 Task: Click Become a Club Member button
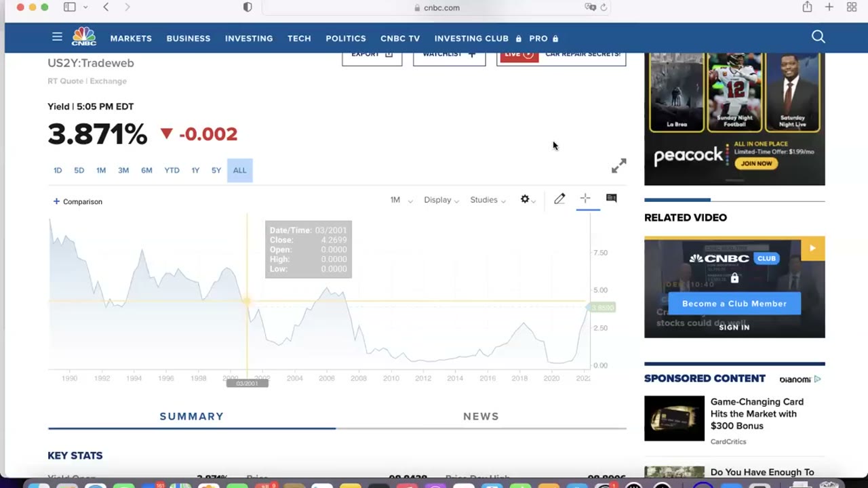pyautogui.click(x=734, y=304)
